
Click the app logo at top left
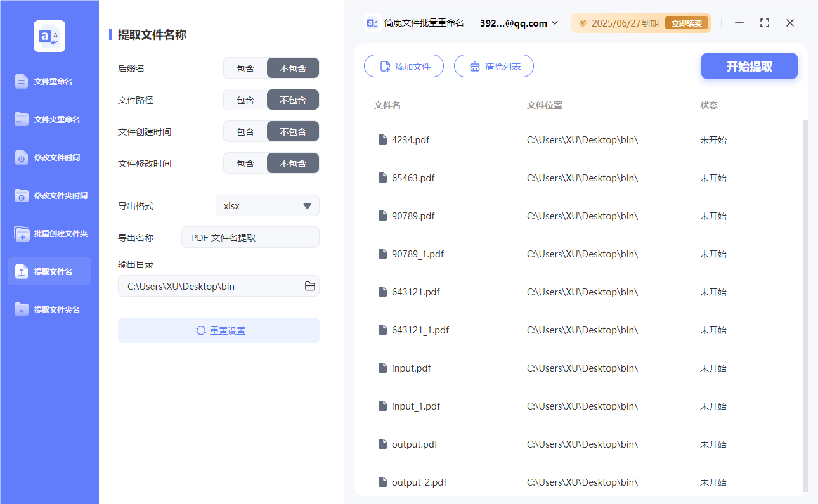pos(49,36)
